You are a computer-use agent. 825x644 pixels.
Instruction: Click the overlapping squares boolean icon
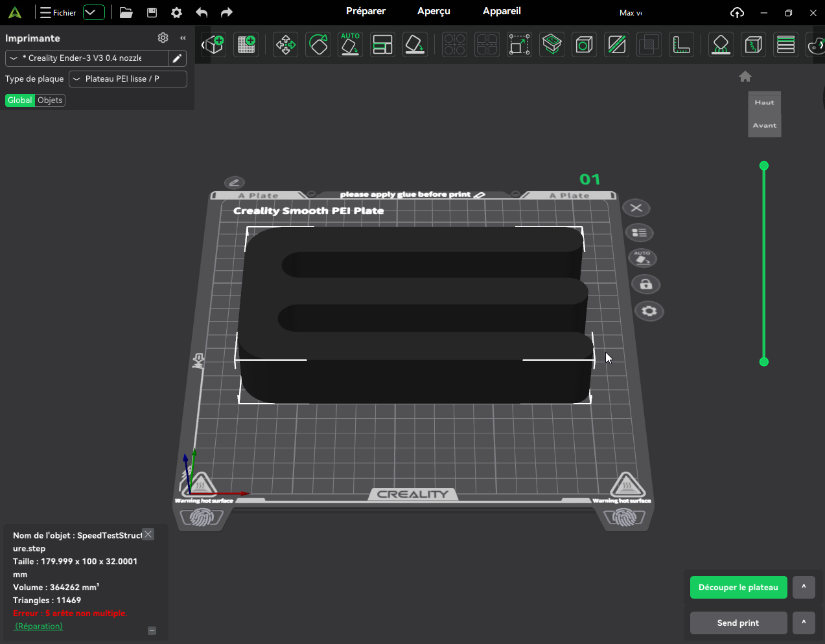pos(649,45)
